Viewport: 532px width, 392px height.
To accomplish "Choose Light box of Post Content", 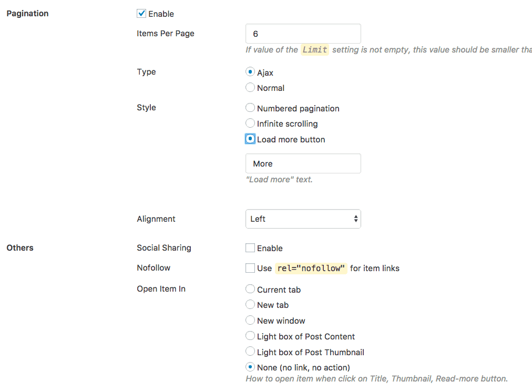I will pos(250,336).
